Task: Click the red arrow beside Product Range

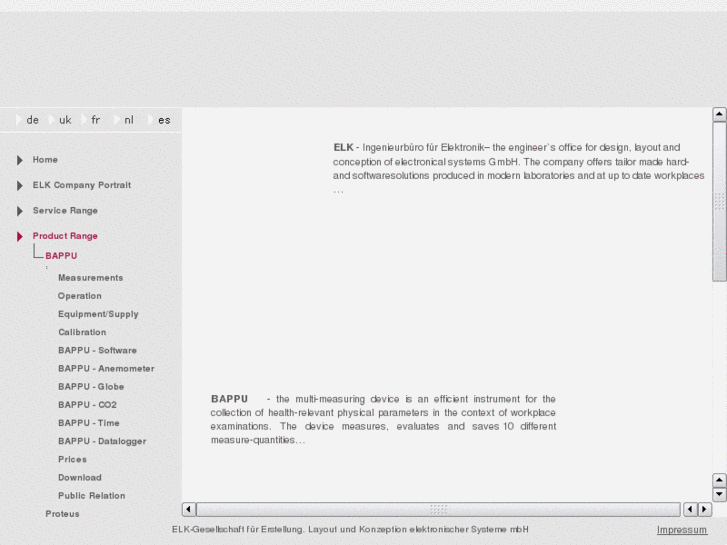Action: tap(19, 237)
